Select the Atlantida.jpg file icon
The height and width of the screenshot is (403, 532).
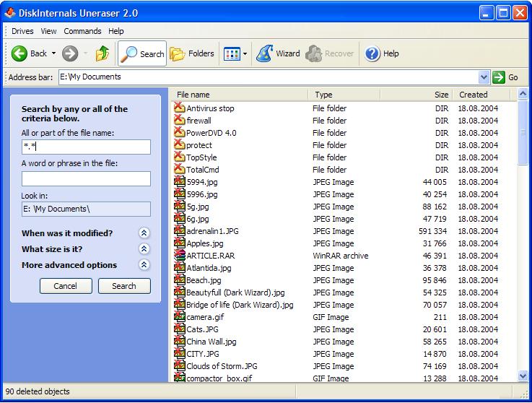(x=179, y=267)
